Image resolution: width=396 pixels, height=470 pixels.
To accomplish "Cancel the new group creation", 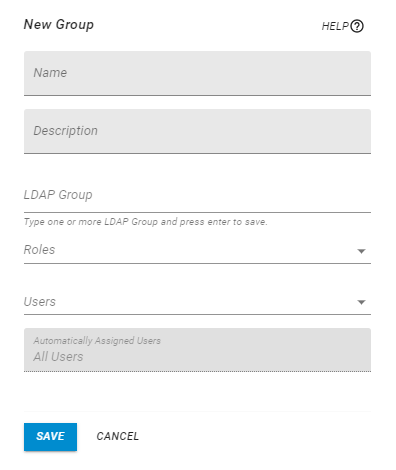I will point(118,436).
